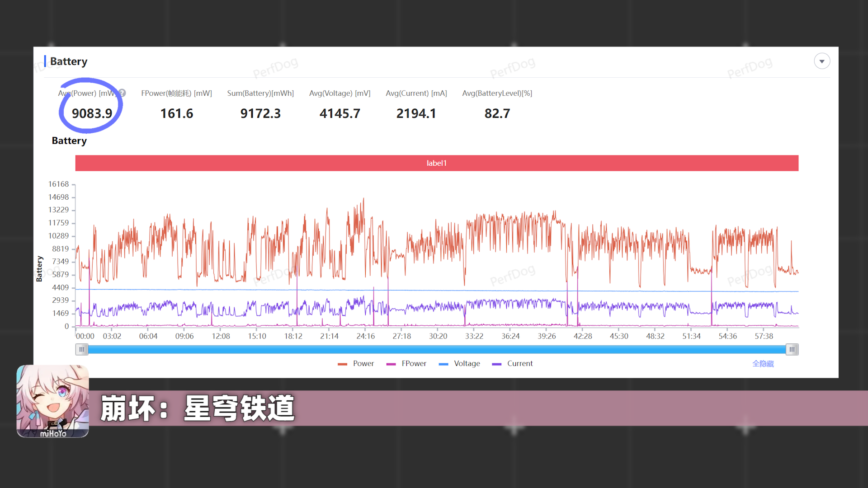
Task: Click the Honkai Star Rail game icon thumbnail
Action: point(52,401)
